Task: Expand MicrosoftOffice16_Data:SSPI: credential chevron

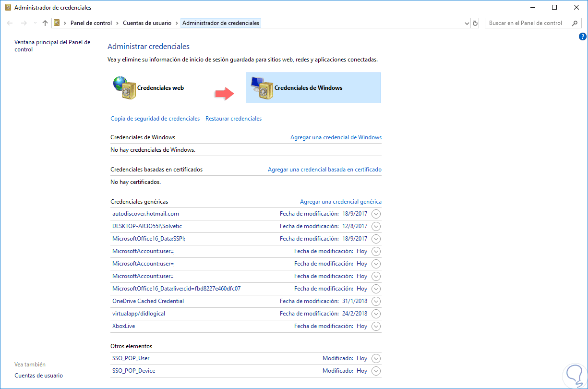Action: pyautogui.click(x=376, y=239)
